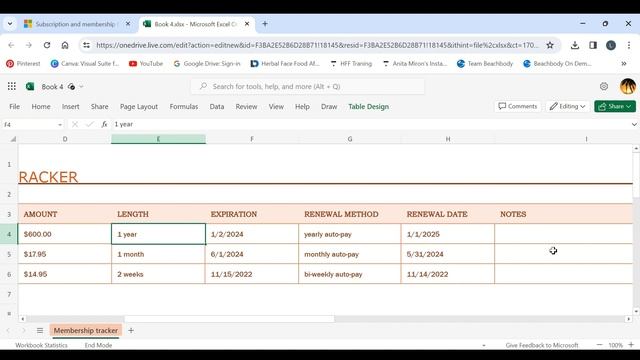
Task: Click the 100% zoom level
Action: coord(615,345)
